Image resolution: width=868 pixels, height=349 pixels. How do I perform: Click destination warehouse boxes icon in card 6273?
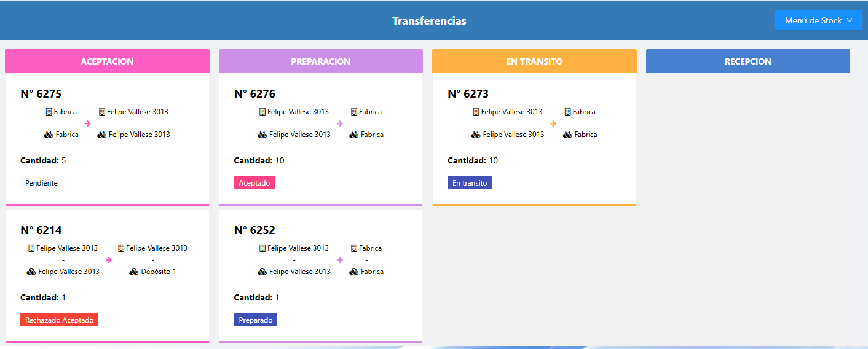[x=568, y=135]
